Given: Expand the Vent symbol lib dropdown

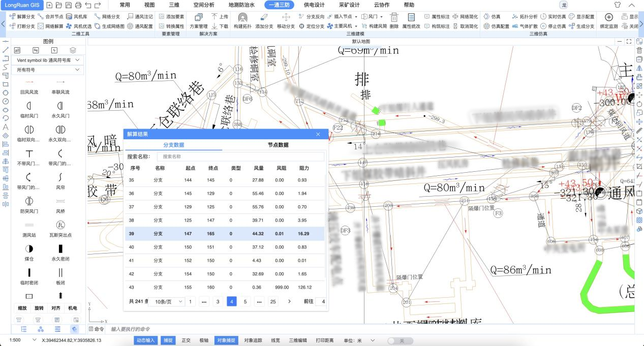Looking at the screenshot, I should pyautogui.click(x=48, y=60).
